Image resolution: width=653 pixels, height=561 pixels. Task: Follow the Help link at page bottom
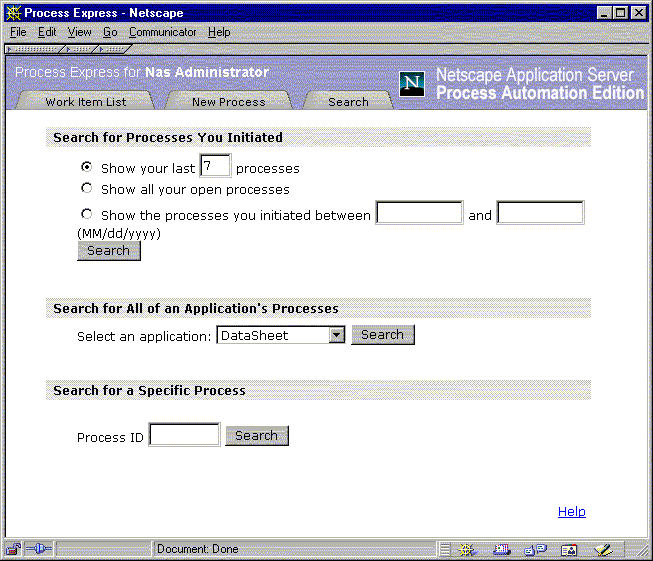(x=571, y=511)
